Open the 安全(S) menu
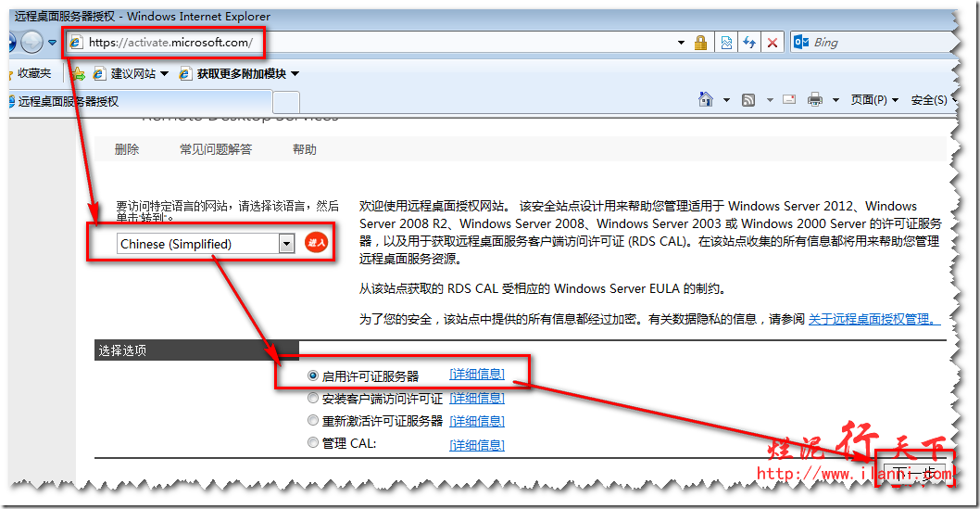The height and width of the screenshot is (509, 980). point(933,100)
